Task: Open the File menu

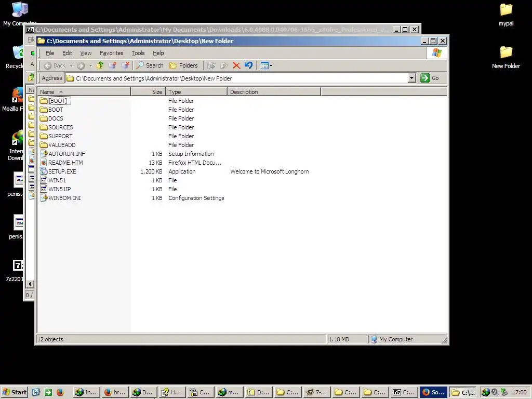Action: (x=50, y=53)
